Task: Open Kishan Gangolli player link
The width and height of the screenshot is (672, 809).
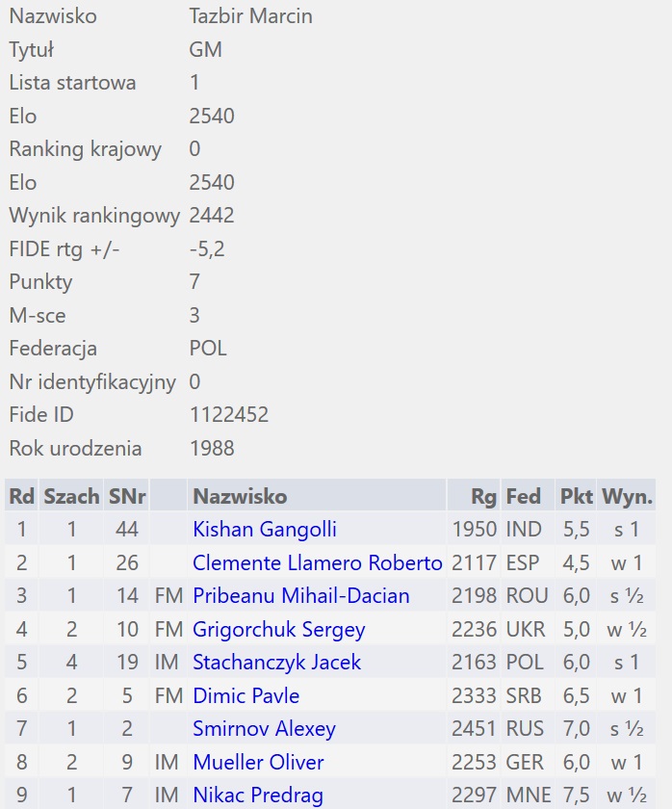Action: pos(264,529)
